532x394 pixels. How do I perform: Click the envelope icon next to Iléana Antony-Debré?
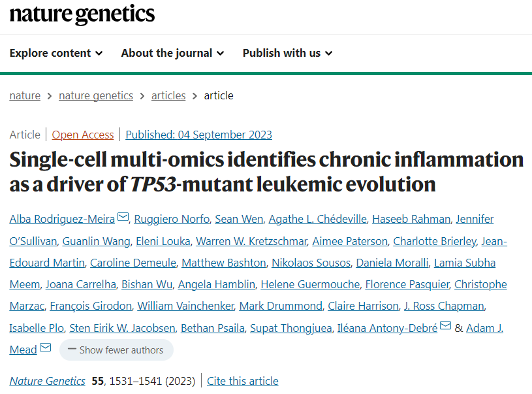[445, 327]
